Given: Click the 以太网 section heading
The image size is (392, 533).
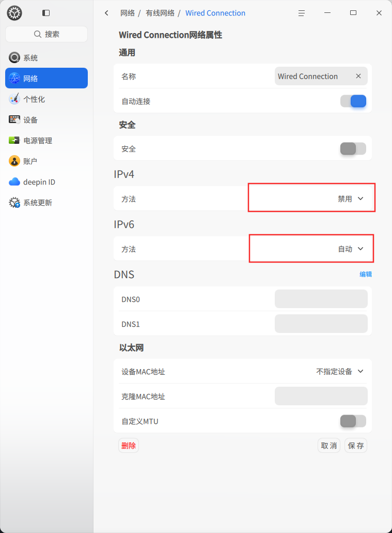Looking at the screenshot, I should (x=131, y=348).
